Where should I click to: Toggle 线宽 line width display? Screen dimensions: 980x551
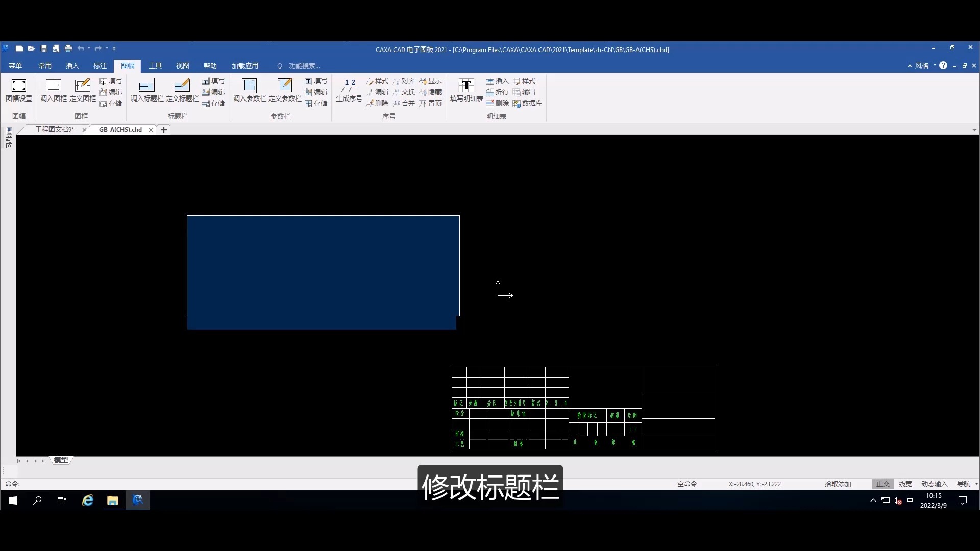905,484
